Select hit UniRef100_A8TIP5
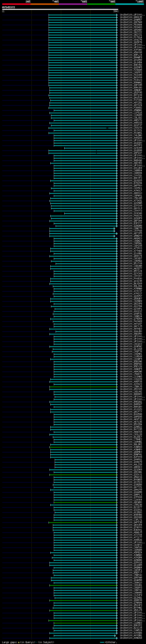The image size is (146, 644). coord(131,233)
